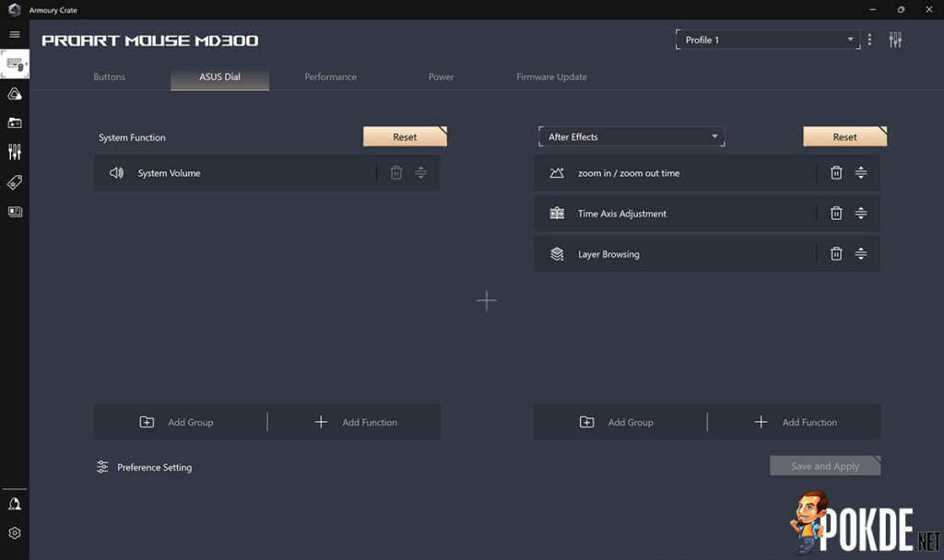Click Layer Browsing stacked layers icon
The height and width of the screenshot is (560, 944).
(557, 254)
